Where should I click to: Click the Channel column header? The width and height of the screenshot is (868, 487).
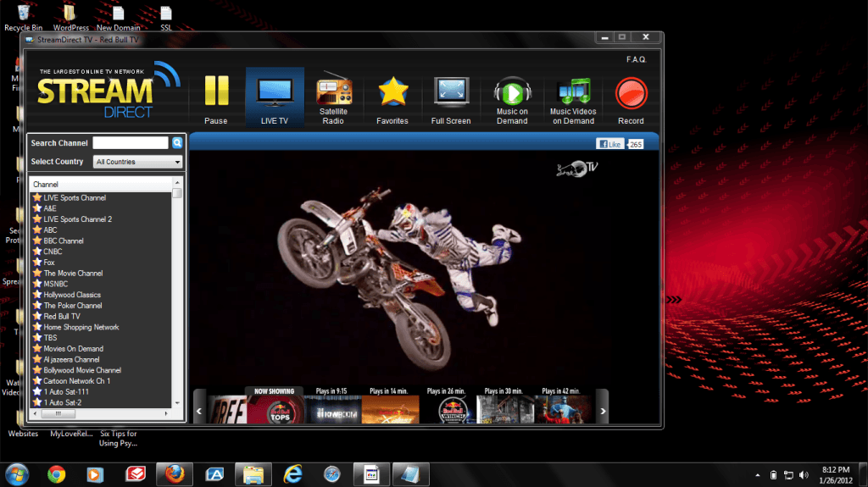[x=102, y=185]
